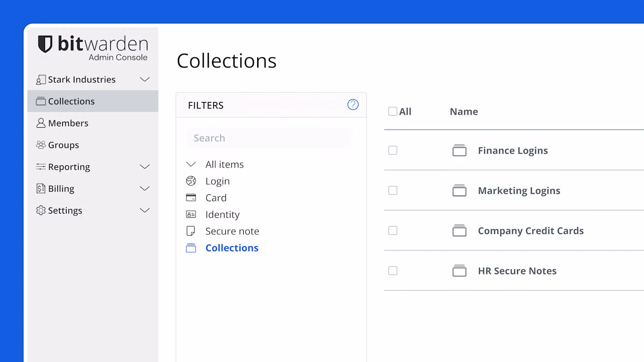Select the All checkbox in the header
This screenshot has height=362, width=644.
pos(392,111)
